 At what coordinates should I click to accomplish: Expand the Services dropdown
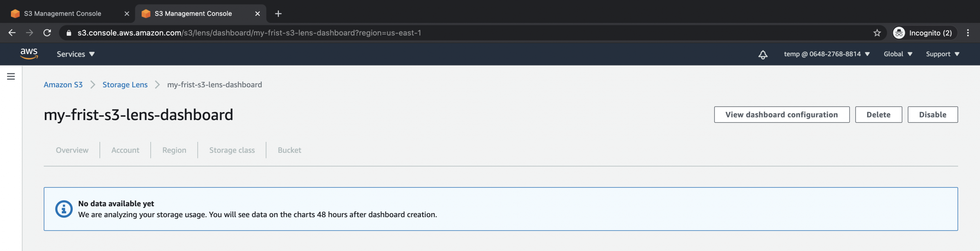coord(75,54)
